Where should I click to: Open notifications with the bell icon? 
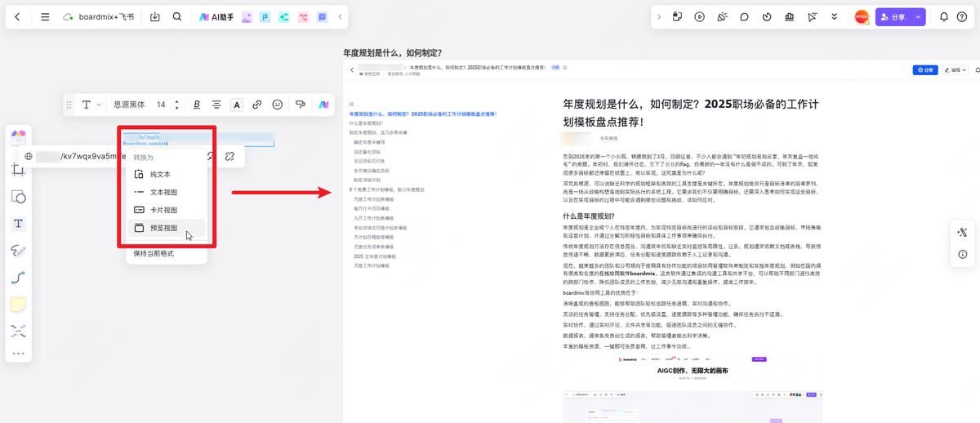click(944, 16)
